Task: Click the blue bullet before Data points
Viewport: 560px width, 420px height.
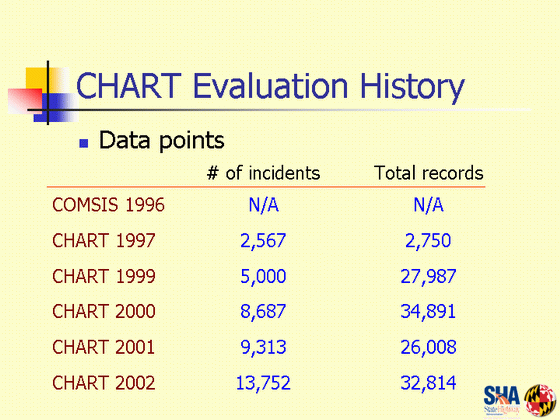Action: 84,143
